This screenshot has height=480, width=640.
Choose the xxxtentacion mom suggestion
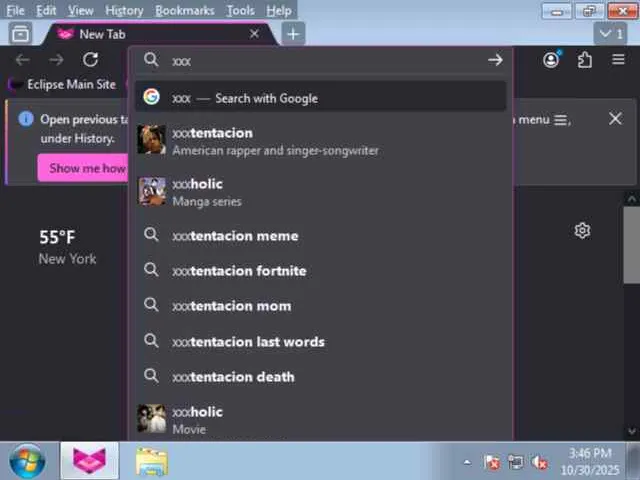click(321, 305)
